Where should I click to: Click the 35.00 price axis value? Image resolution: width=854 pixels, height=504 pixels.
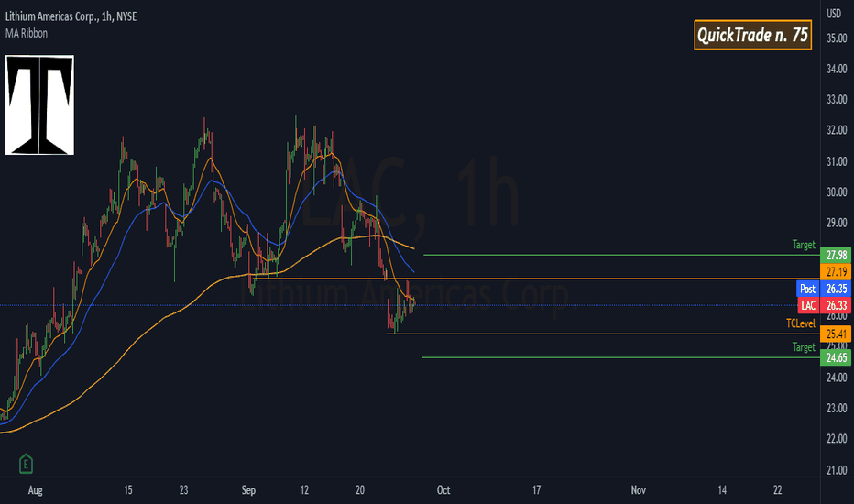point(837,38)
